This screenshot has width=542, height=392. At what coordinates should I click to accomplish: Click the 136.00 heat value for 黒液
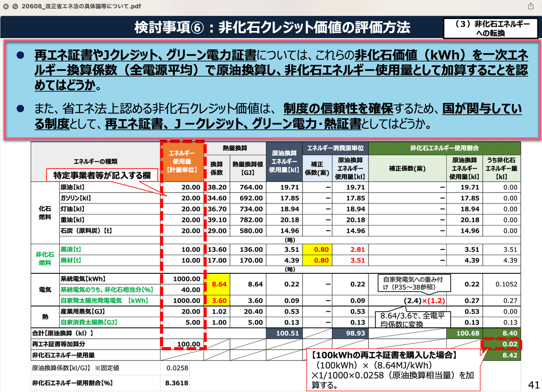click(252, 249)
